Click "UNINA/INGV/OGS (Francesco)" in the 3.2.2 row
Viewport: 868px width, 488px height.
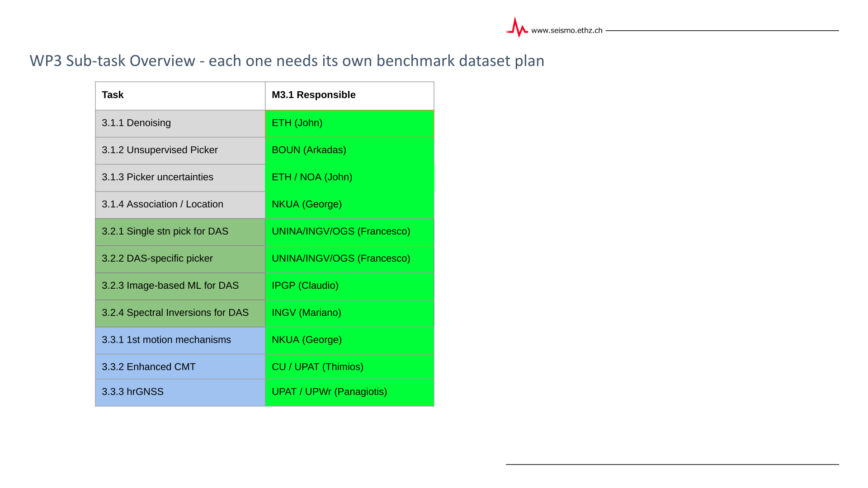(x=349, y=259)
